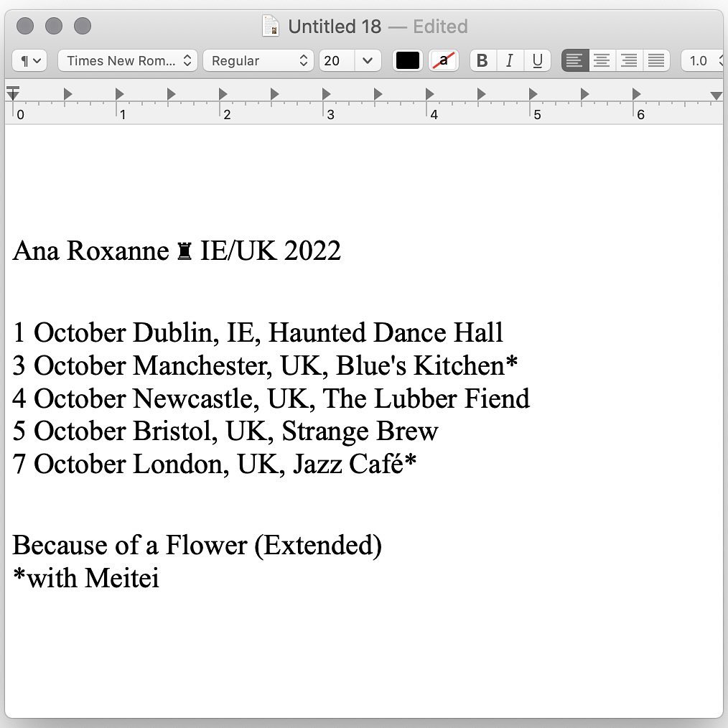Click the Untitled 18 document title
Image resolution: width=728 pixels, height=728 pixels.
pyautogui.click(x=335, y=27)
